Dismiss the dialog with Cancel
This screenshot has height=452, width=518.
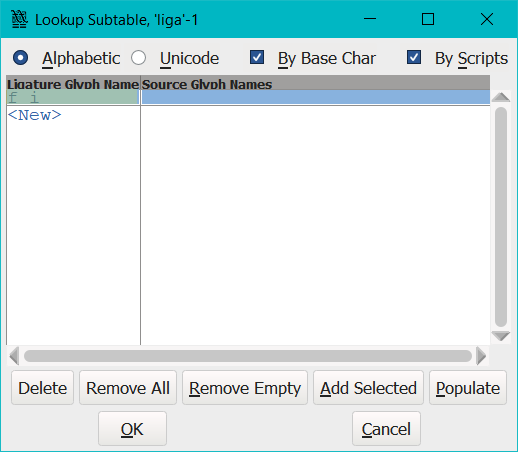click(386, 429)
